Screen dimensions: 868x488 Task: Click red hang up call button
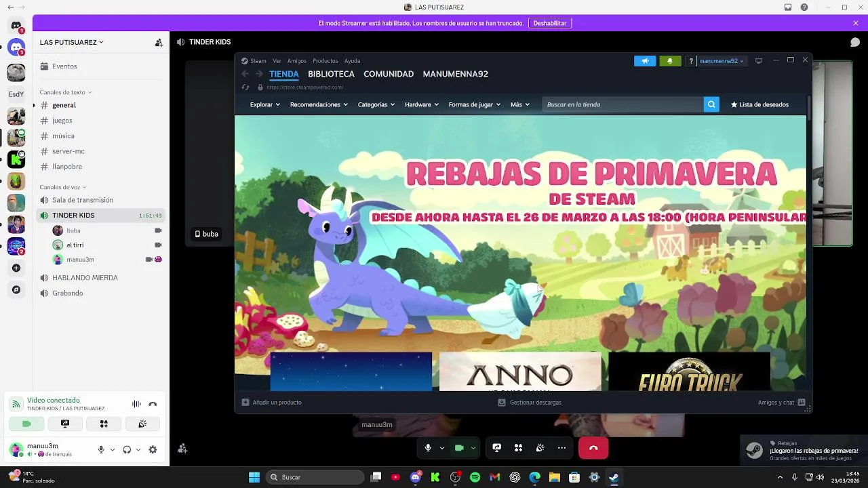coord(593,448)
